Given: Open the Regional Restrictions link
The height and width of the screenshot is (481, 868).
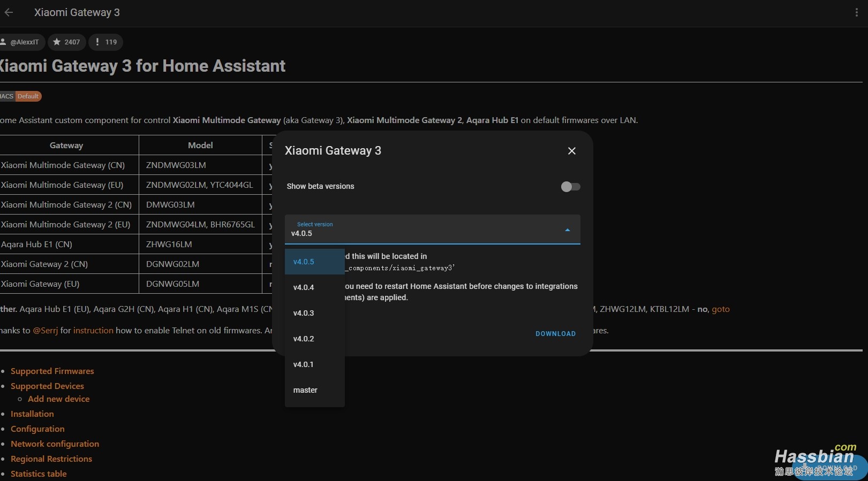Looking at the screenshot, I should pos(51,459).
